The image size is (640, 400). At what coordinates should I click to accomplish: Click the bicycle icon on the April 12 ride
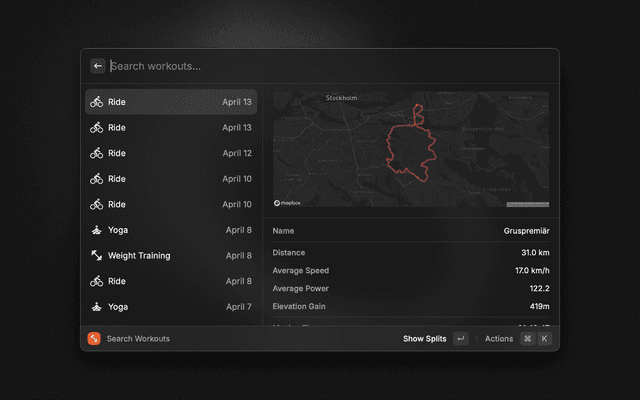(x=96, y=153)
